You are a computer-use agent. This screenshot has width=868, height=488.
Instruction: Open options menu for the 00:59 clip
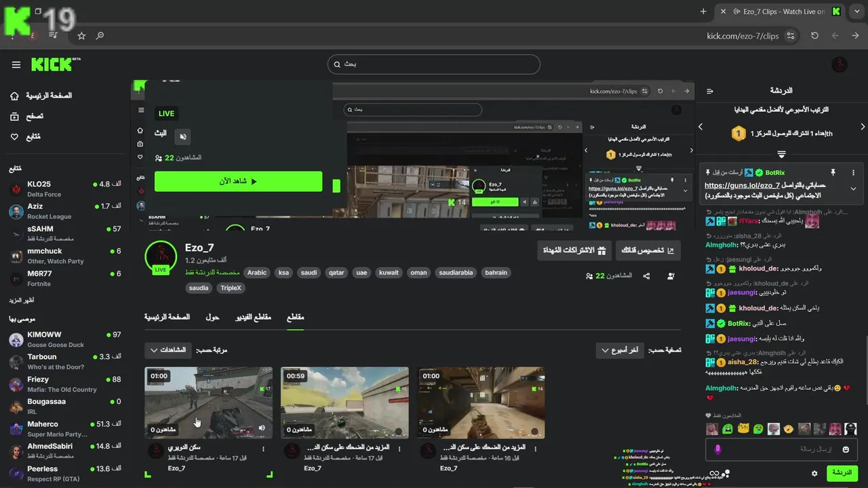tap(400, 449)
